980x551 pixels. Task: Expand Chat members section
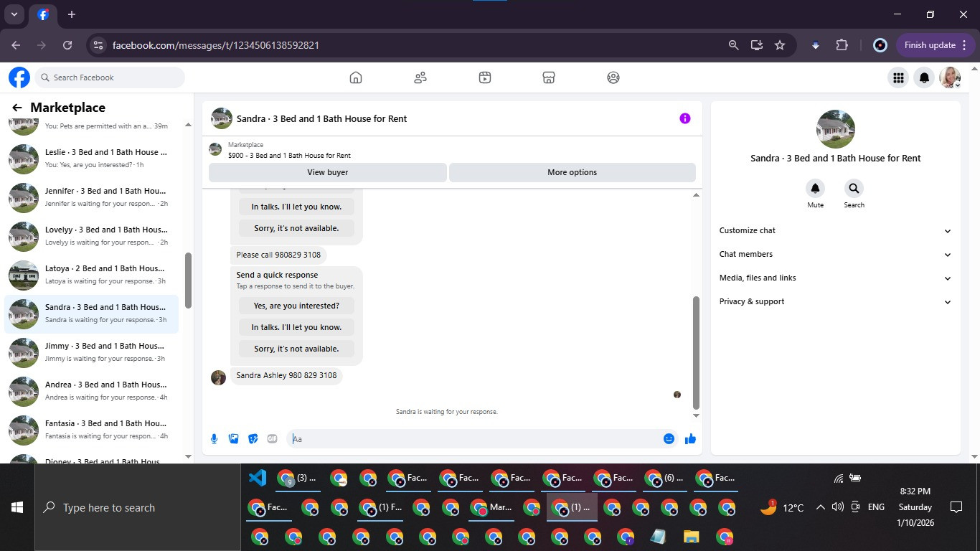(836, 255)
